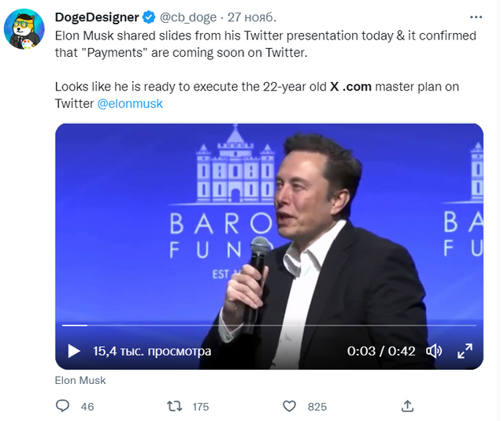Open the tweet's date timestamp
This screenshot has height=421, width=504.
click(x=252, y=17)
